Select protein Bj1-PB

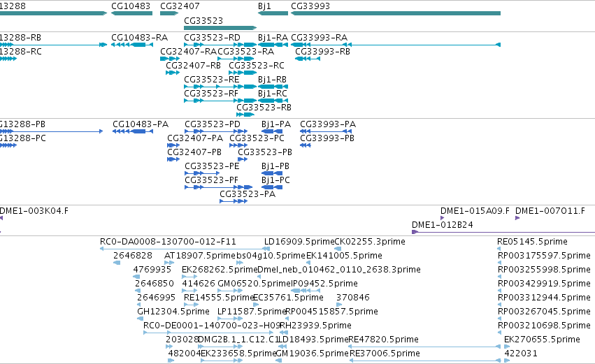tap(272, 174)
